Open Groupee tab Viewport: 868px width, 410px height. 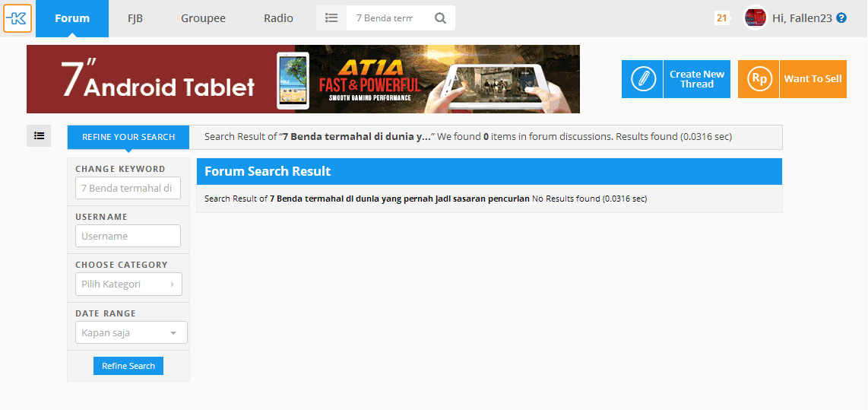click(x=203, y=18)
